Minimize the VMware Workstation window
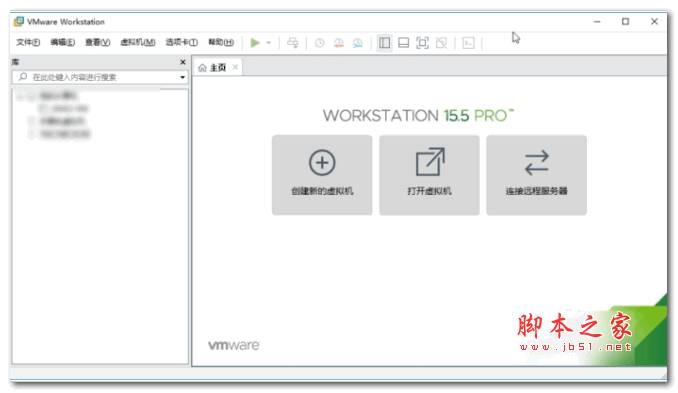This screenshot has height=393, width=678. [x=597, y=22]
